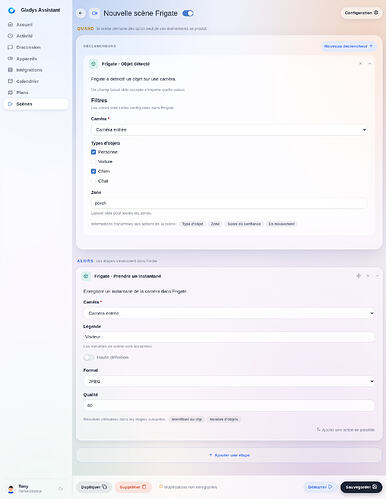Viewport: 386px width, 499px height.
Task: Check the Chat object type
Action: tap(93, 181)
